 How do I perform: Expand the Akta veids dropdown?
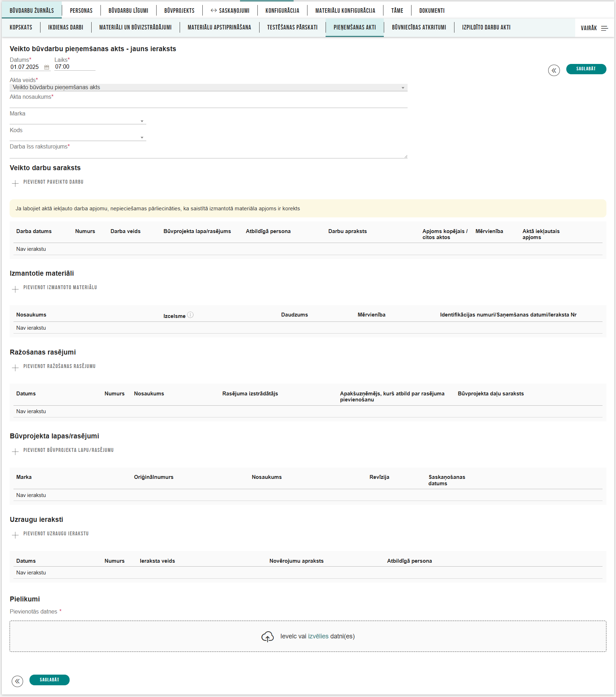[x=403, y=88]
